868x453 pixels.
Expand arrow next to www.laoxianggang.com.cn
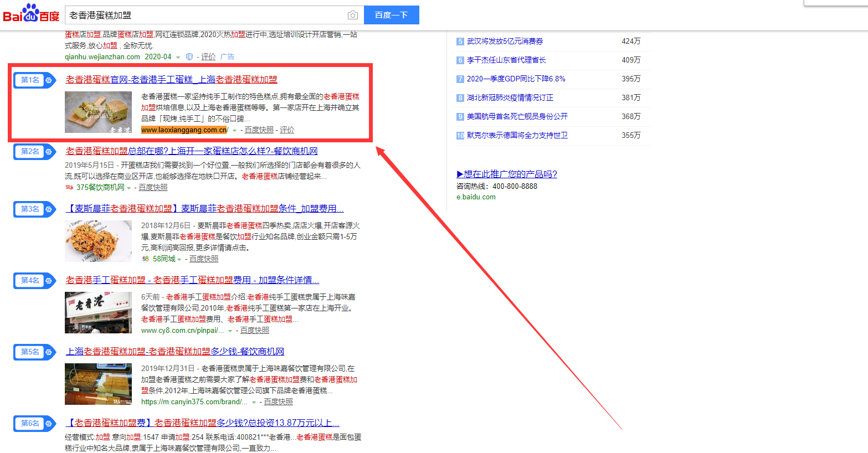click(x=235, y=130)
